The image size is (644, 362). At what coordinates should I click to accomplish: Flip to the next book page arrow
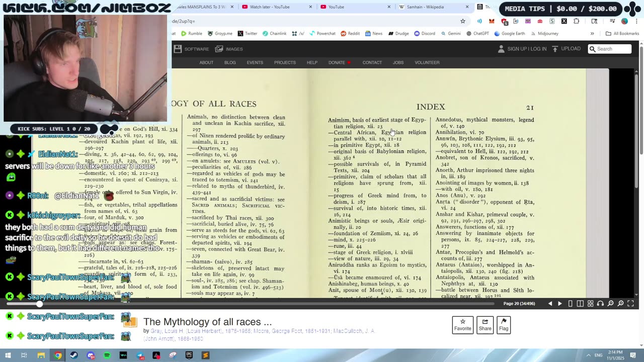[x=559, y=304]
